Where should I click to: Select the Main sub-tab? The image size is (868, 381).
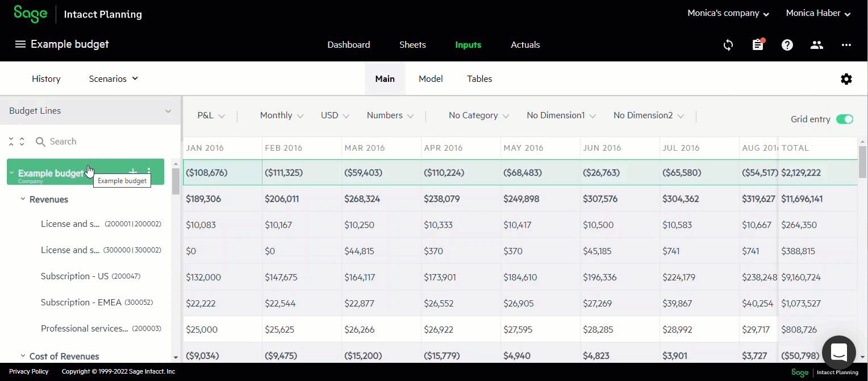[x=385, y=79]
